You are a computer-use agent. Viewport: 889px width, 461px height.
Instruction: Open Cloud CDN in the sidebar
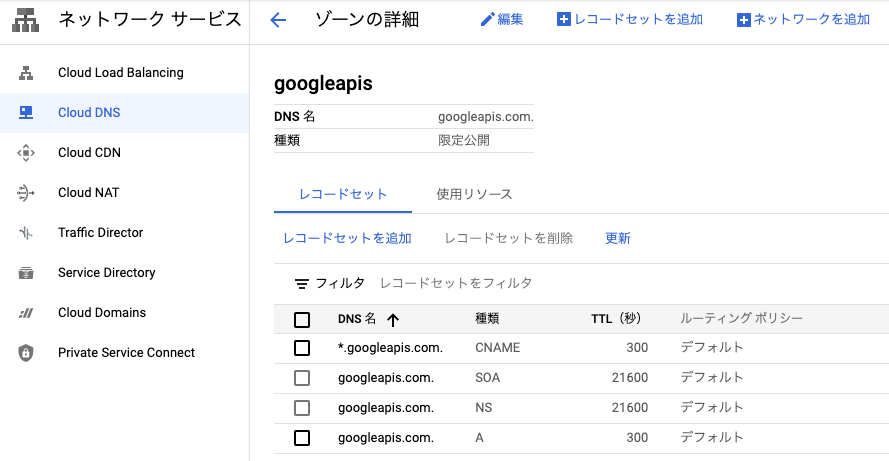coord(89,153)
